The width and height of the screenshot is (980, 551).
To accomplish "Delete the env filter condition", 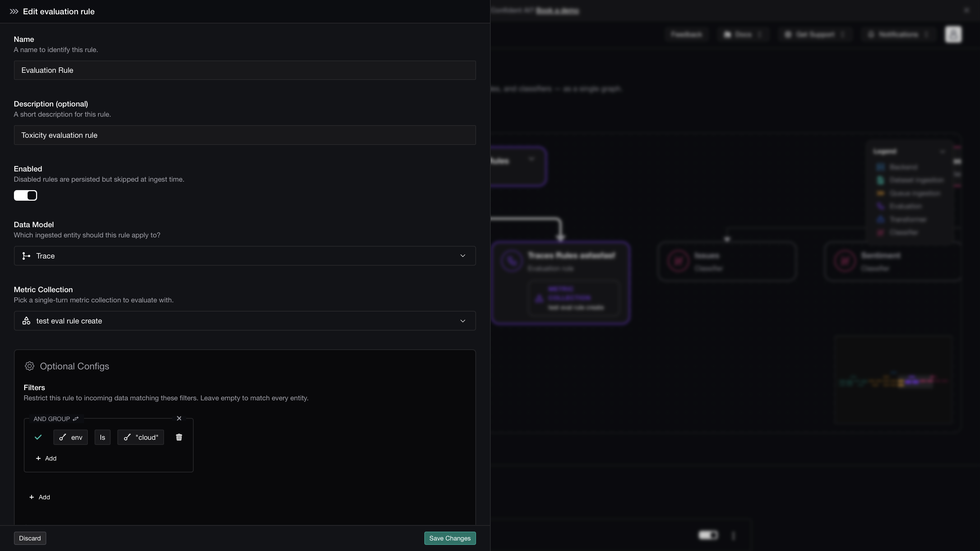I will (179, 437).
